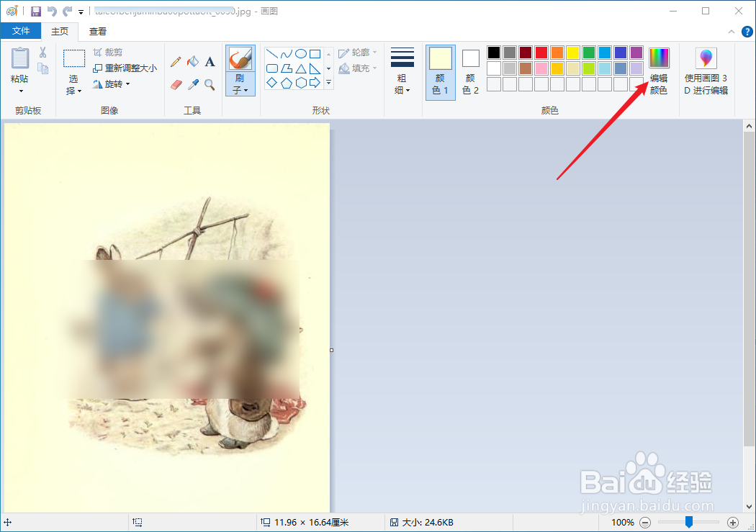The height and width of the screenshot is (532, 756).
Task: Click the 裁剪 crop button
Action: pos(108,52)
